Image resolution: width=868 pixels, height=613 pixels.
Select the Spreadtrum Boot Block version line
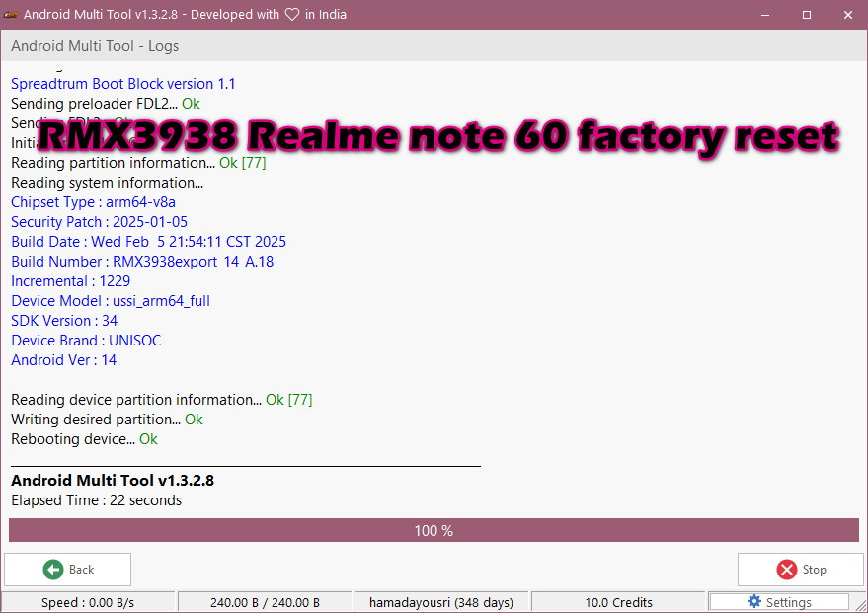[x=122, y=84]
